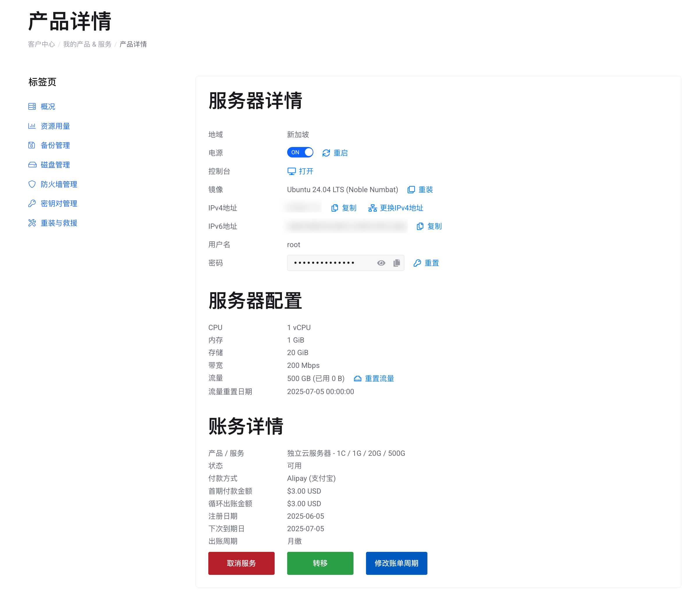Click the username value root
The width and height of the screenshot is (700, 599).
point(294,245)
